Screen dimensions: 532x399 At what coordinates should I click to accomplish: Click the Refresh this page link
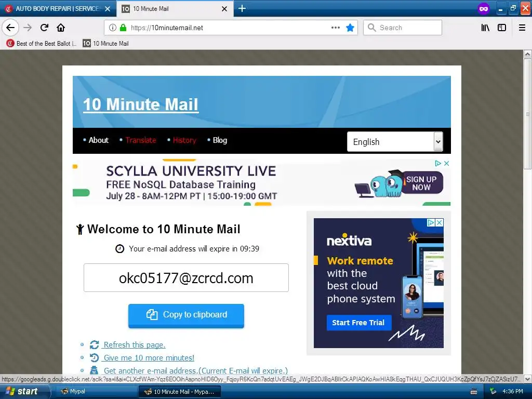point(135,345)
